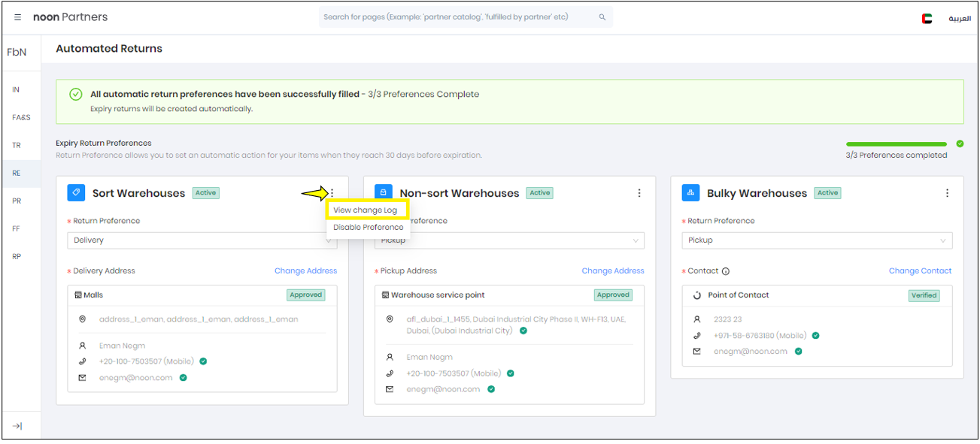Click the UAE flag country icon

(x=927, y=18)
